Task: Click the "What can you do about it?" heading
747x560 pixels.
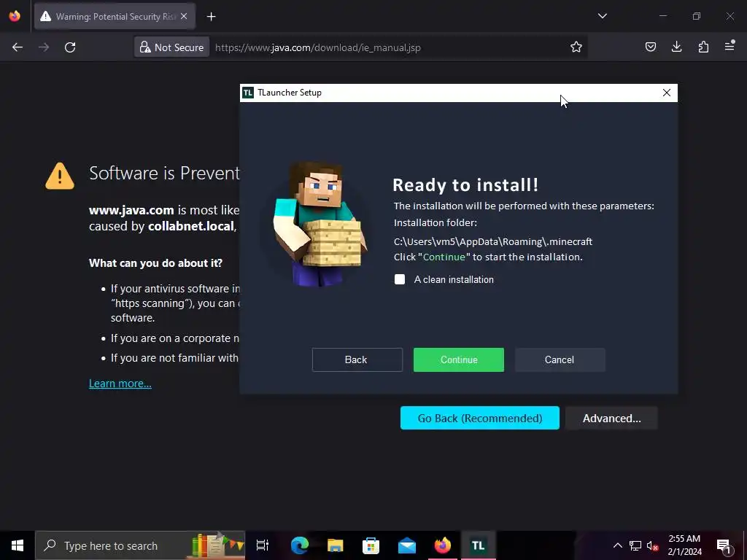Action: [x=156, y=262]
